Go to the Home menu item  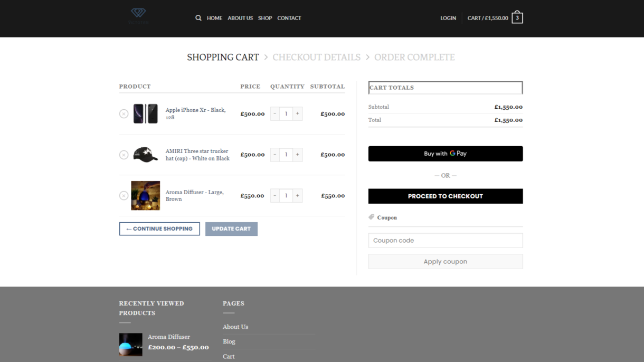click(x=214, y=18)
